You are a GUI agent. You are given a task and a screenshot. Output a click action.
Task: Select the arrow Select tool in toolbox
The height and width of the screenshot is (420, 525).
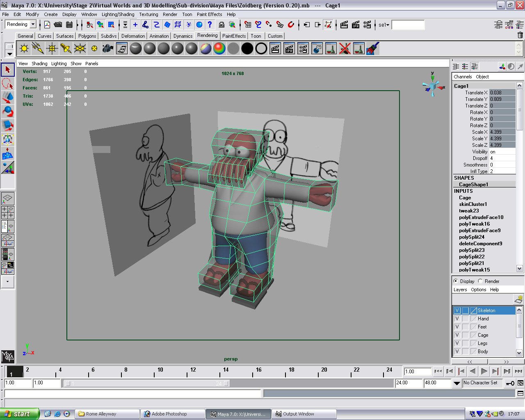pyautogui.click(x=7, y=70)
